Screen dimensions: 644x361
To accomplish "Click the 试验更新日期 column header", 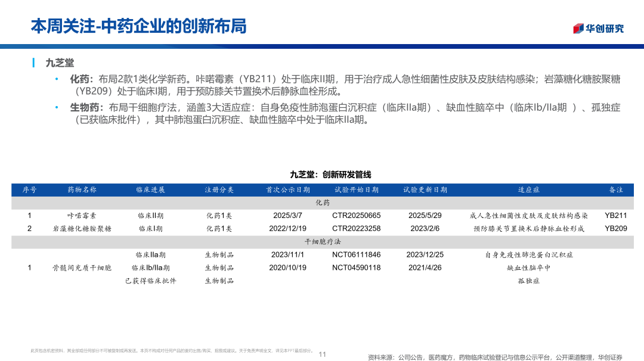I will [x=425, y=189].
